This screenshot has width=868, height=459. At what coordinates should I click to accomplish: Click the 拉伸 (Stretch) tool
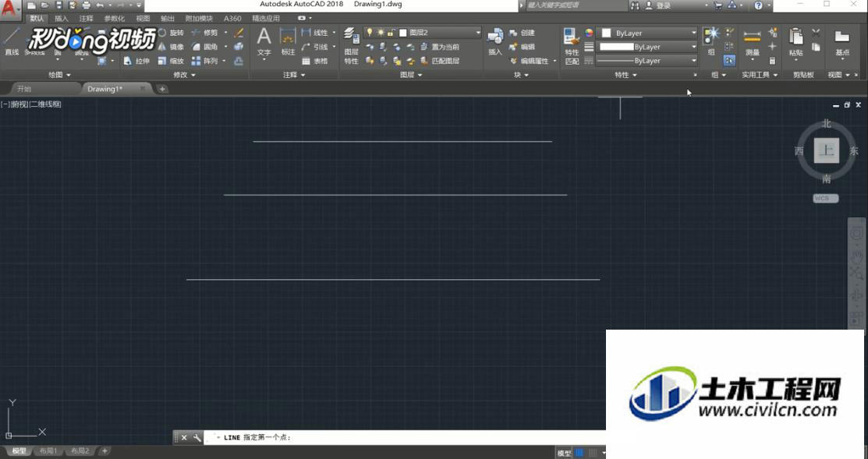tap(136, 61)
